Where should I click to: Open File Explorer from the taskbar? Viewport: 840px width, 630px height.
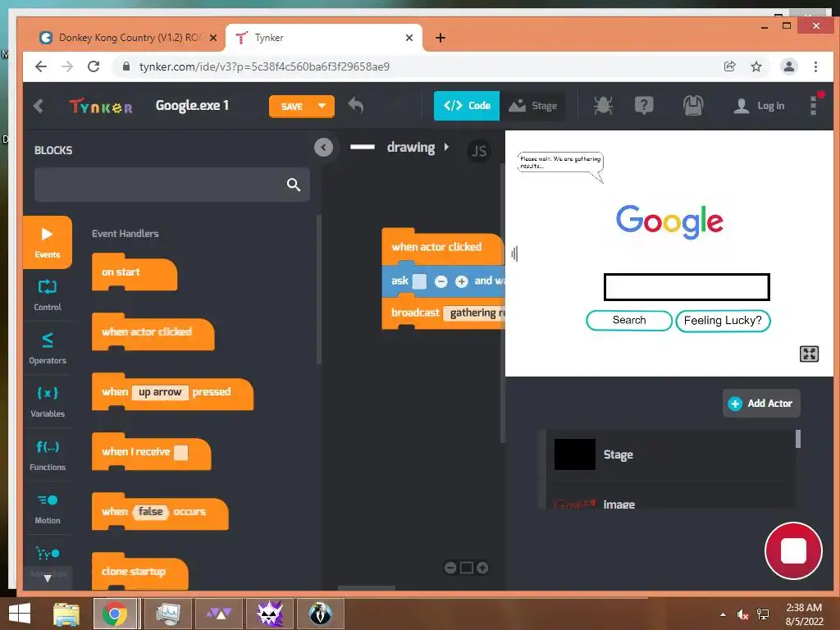66,614
